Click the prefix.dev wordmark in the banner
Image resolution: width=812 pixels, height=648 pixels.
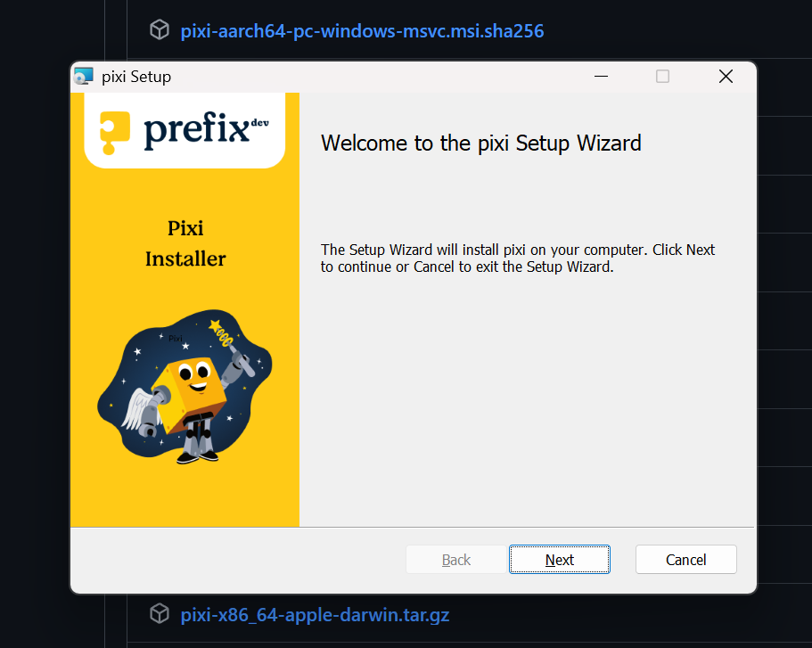pyautogui.click(x=205, y=130)
